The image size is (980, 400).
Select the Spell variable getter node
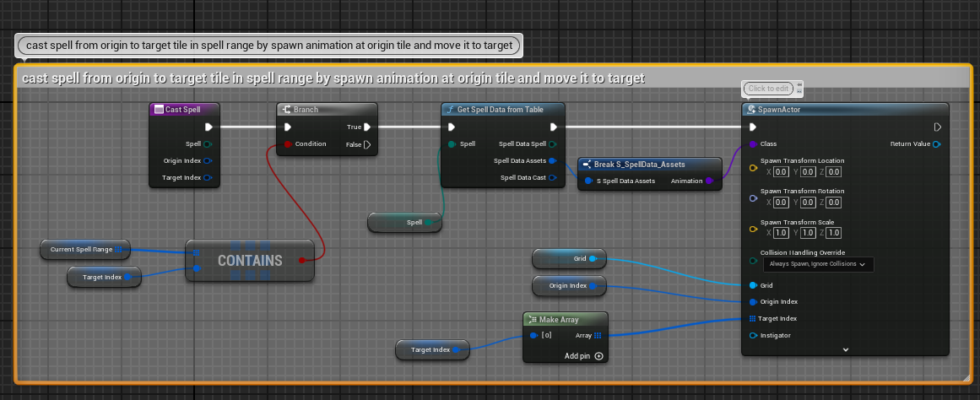point(405,222)
